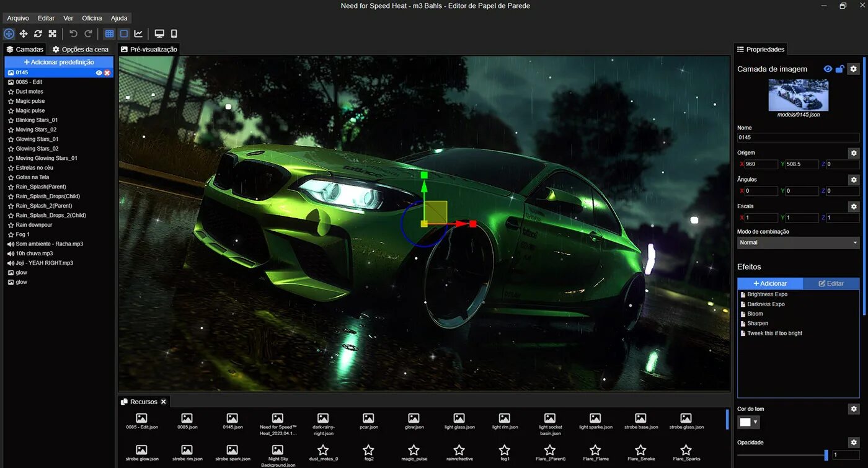
Task: Select the Move tool in toolbar
Action: click(x=24, y=33)
